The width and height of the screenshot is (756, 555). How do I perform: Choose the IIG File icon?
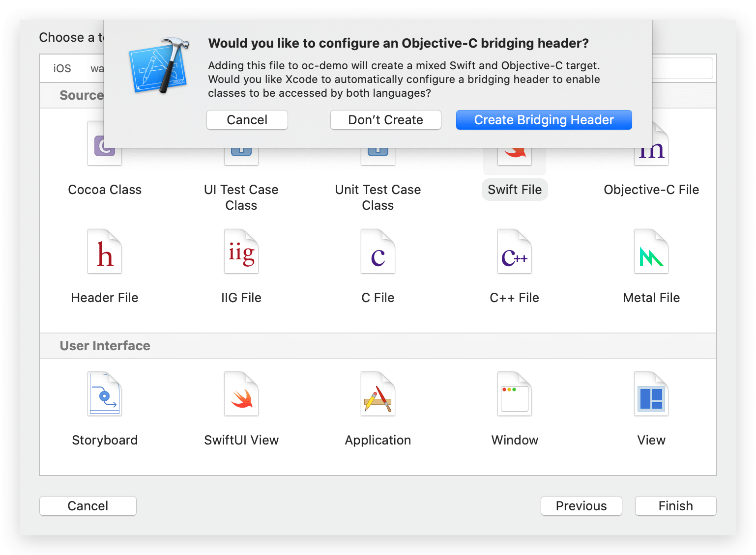241,251
